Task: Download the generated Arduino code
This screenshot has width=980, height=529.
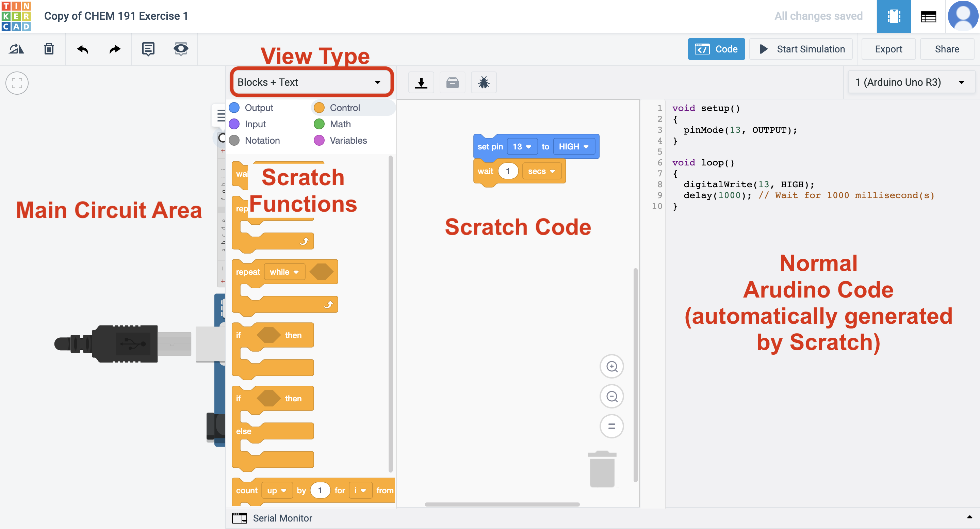Action: (421, 82)
